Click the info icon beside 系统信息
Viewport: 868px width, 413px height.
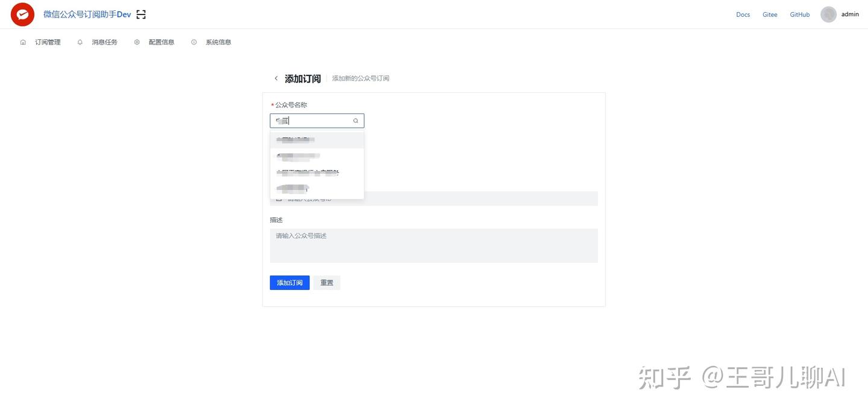(194, 42)
